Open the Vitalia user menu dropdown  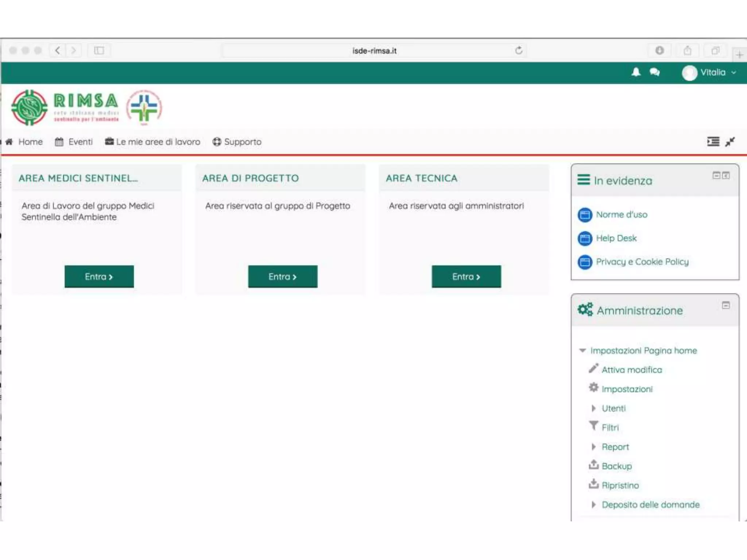709,73
